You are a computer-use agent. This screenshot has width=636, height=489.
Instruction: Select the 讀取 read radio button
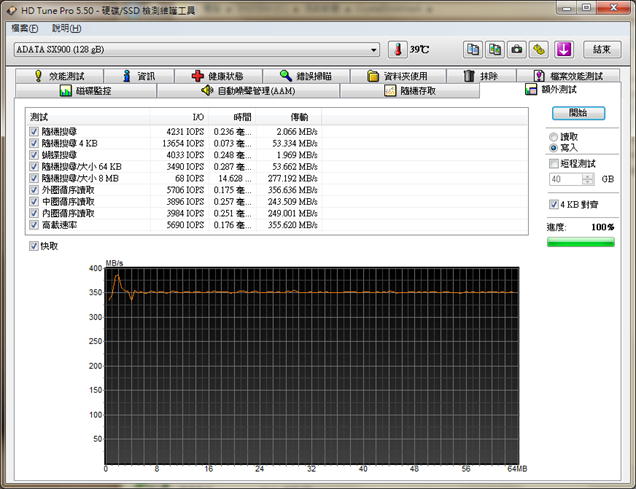pos(554,137)
